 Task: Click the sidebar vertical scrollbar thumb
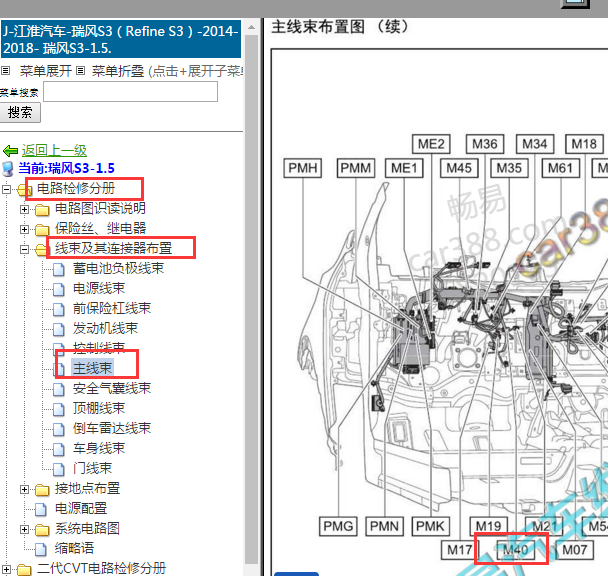click(252, 299)
